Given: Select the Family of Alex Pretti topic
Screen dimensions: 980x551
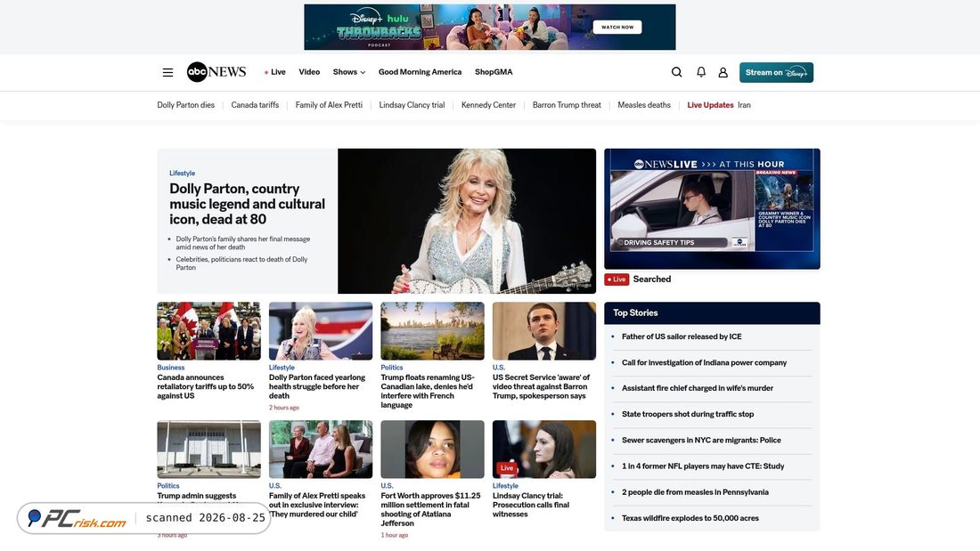Looking at the screenshot, I should 329,105.
